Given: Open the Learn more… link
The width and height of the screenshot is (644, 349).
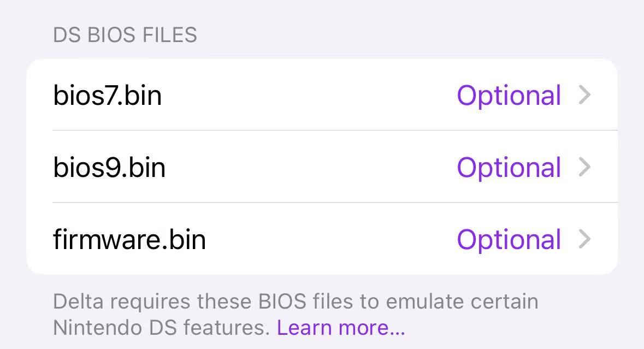Looking at the screenshot, I should pyautogui.click(x=341, y=328).
